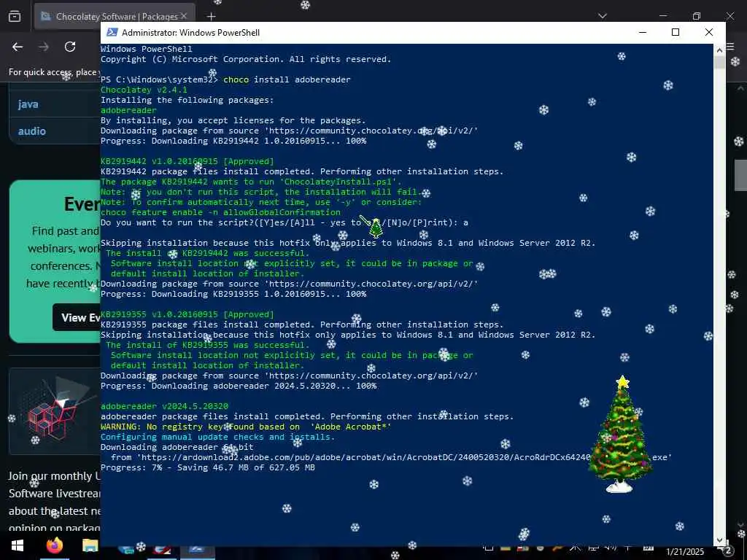Open File Explorer from the taskbar
Viewport: 747px width, 560px height.
pos(90,545)
